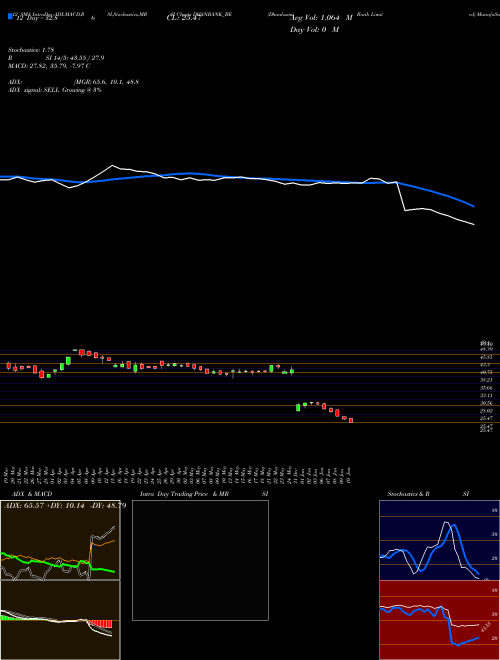Click the RSI 14/5: 43.55 / 27.9 reading
This screenshot has height=660, width=500.
(x=56, y=58)
